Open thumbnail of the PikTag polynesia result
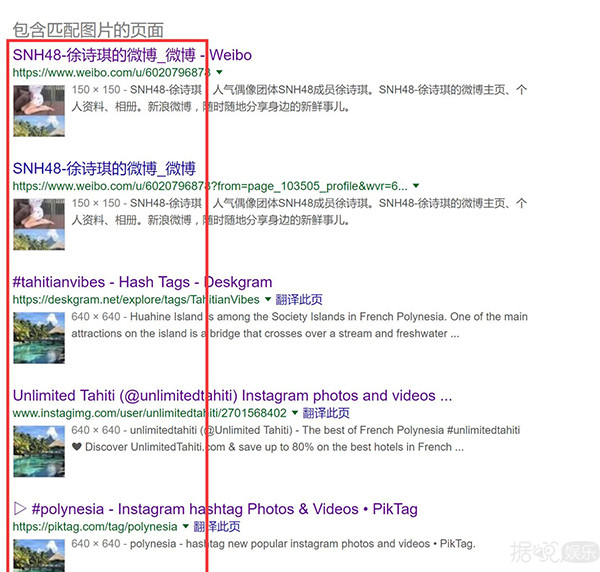Image resolution: width=600 pixels, height=572 pixels. (39, 555)
